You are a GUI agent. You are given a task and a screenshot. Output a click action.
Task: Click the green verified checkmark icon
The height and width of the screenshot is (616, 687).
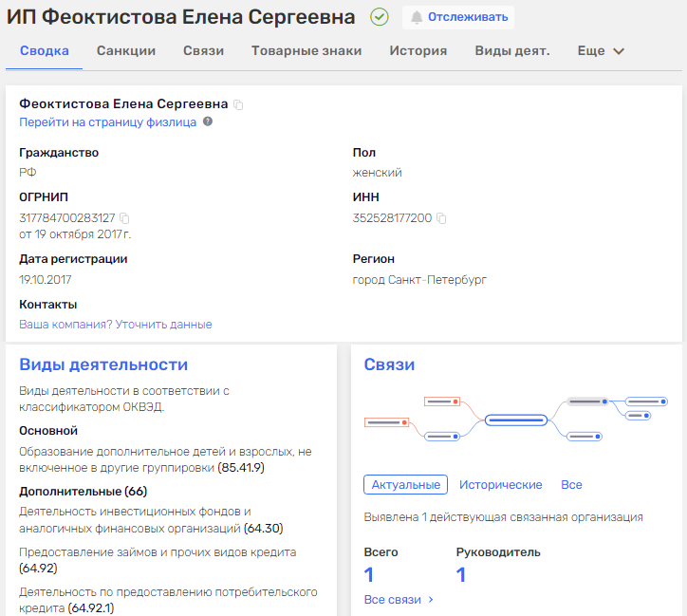[x=379, y=17]
